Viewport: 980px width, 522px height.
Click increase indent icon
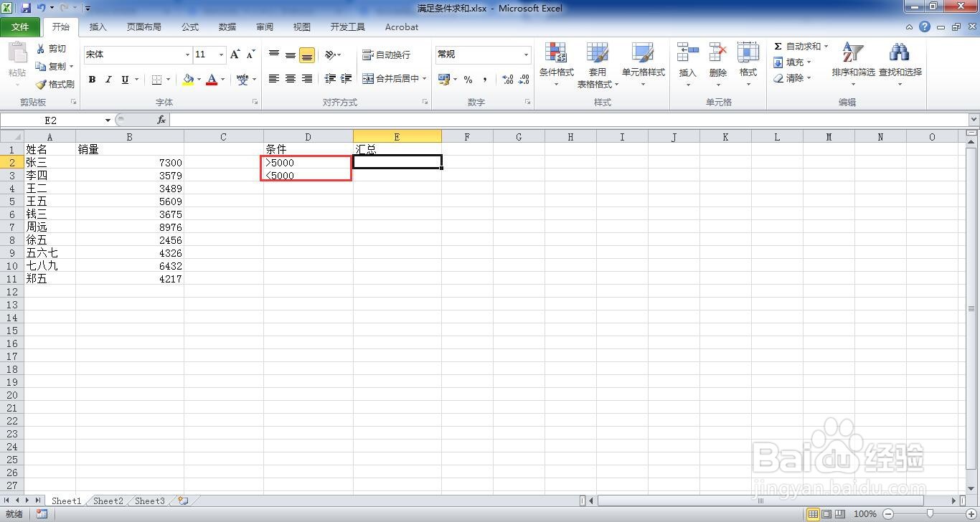[347, 79]
